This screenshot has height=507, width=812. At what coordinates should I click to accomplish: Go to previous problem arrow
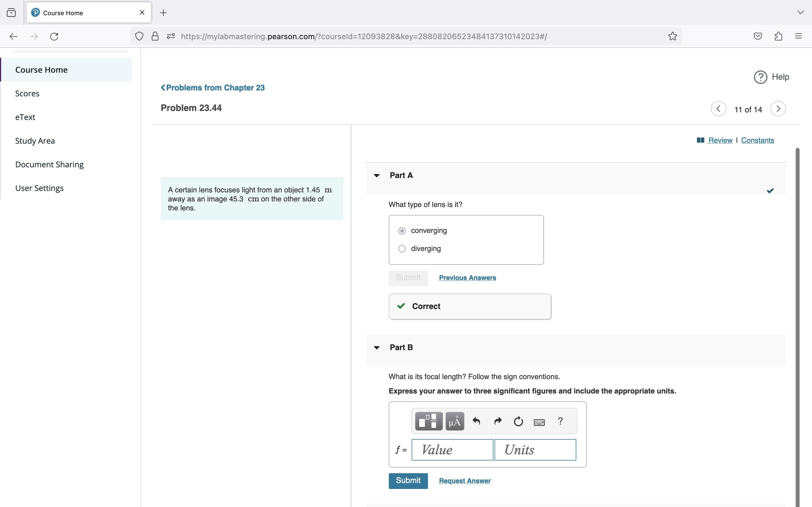pos(718,109)
